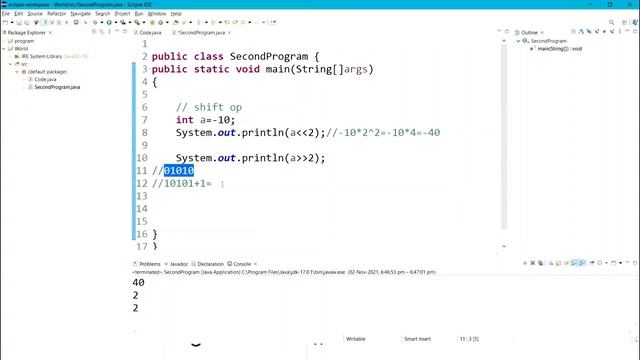
Task: Open the Source menu
Action: pos(35,13)
